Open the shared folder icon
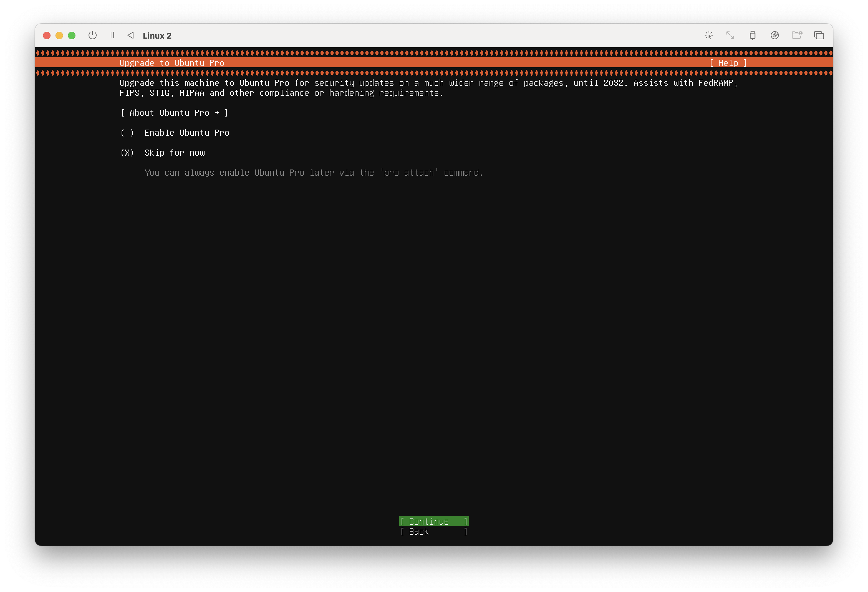 [797, 36]
